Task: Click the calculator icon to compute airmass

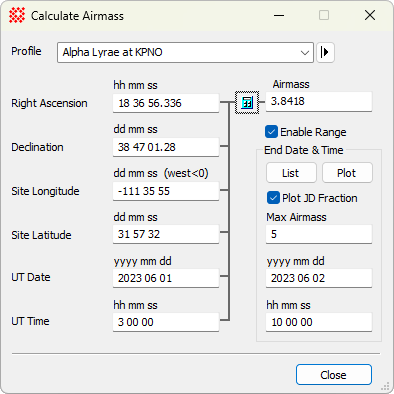Action: coord(247,102)
